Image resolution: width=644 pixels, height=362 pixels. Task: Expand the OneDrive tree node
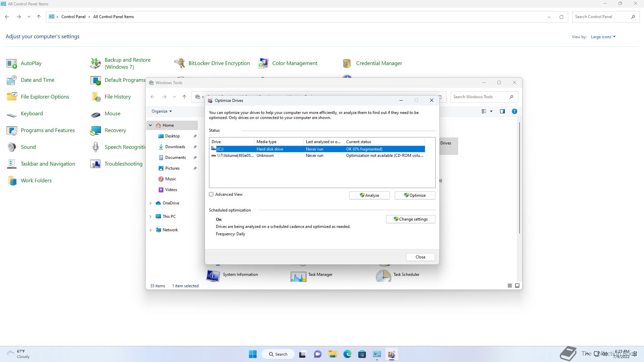pos(151,203)
